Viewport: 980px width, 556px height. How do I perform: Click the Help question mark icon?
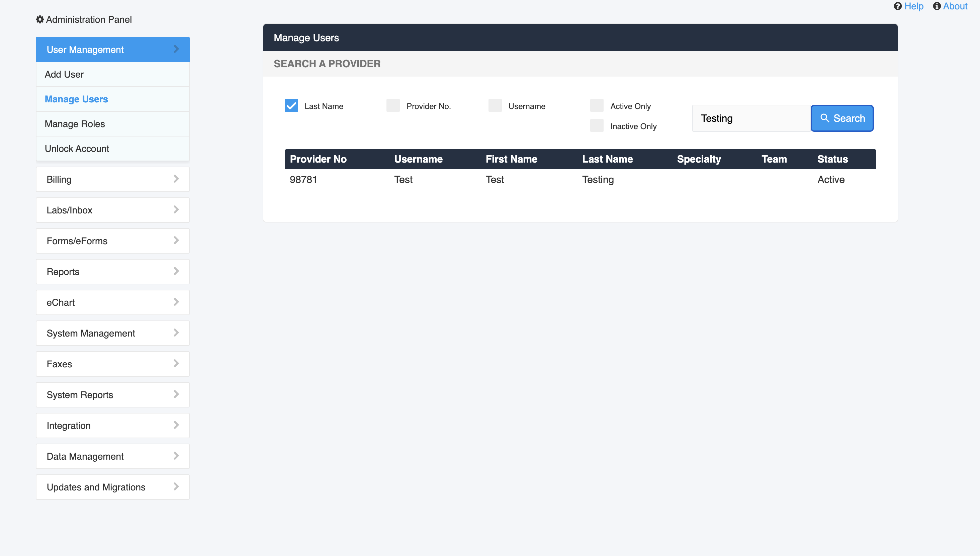[897, 6]
